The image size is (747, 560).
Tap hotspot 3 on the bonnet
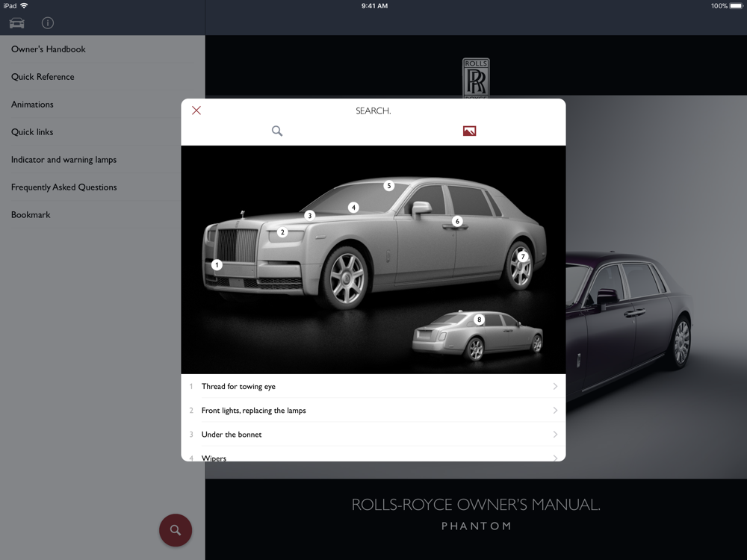(310, 216)
